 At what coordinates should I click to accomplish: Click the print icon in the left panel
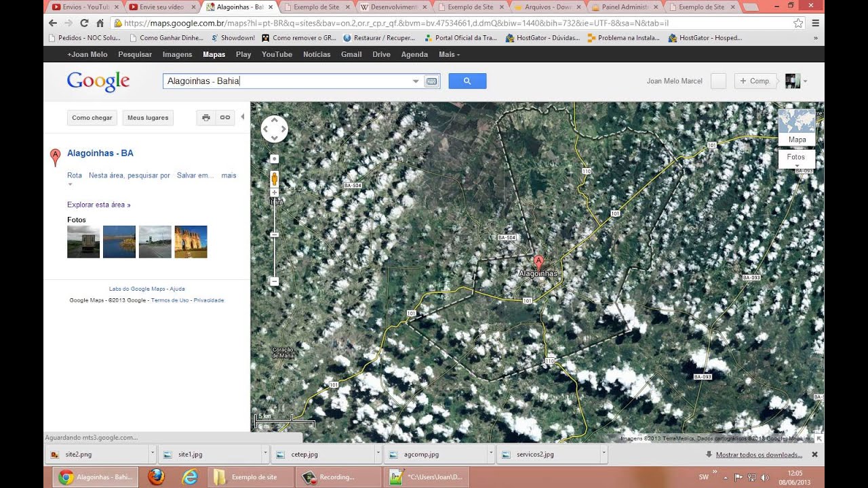click(x=206, y=118)
